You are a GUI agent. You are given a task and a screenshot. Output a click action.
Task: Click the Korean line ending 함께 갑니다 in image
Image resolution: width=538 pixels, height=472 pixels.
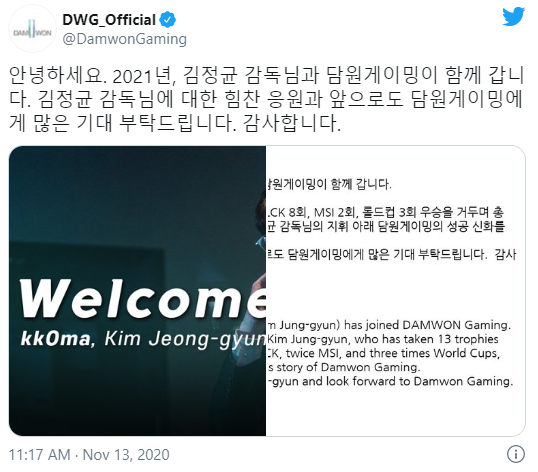coord(329,184)
